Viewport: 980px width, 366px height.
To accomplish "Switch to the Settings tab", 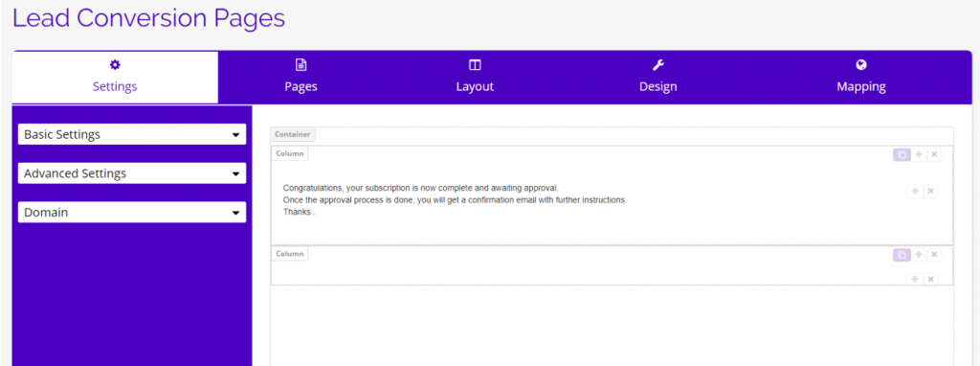I will click(115, 78).
